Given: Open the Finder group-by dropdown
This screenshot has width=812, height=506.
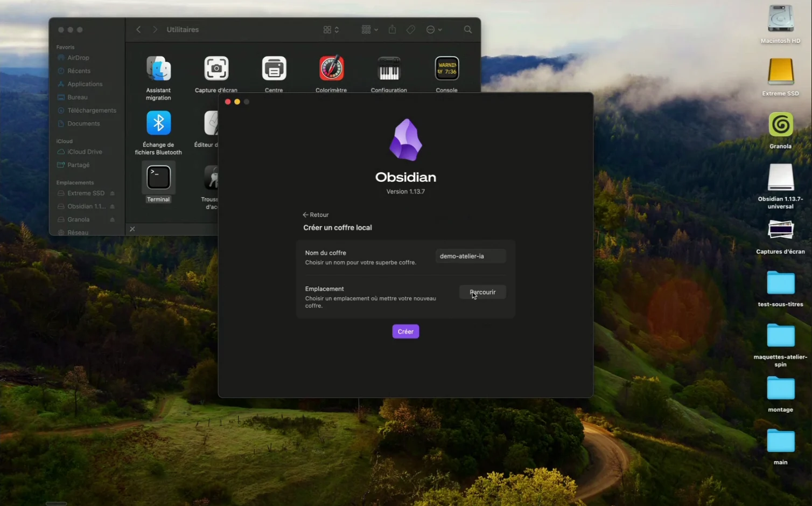Looking at the screenshot, I should [x=370, y=30].
